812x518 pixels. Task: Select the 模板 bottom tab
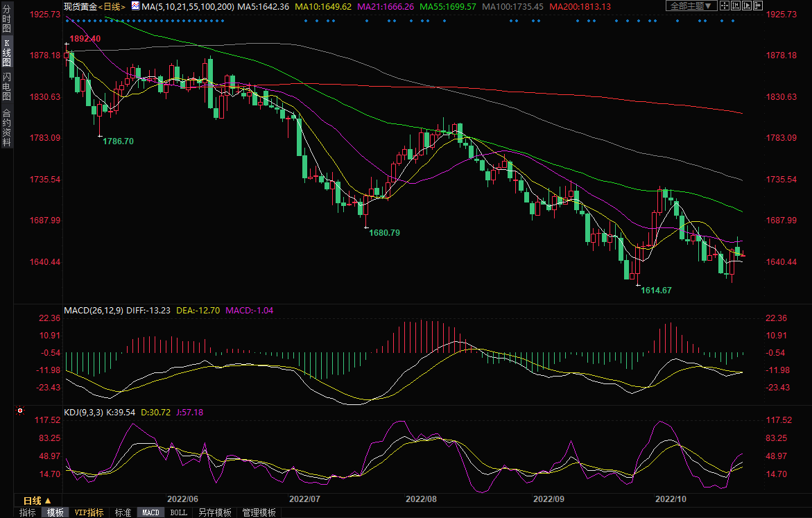pos(55,512)
